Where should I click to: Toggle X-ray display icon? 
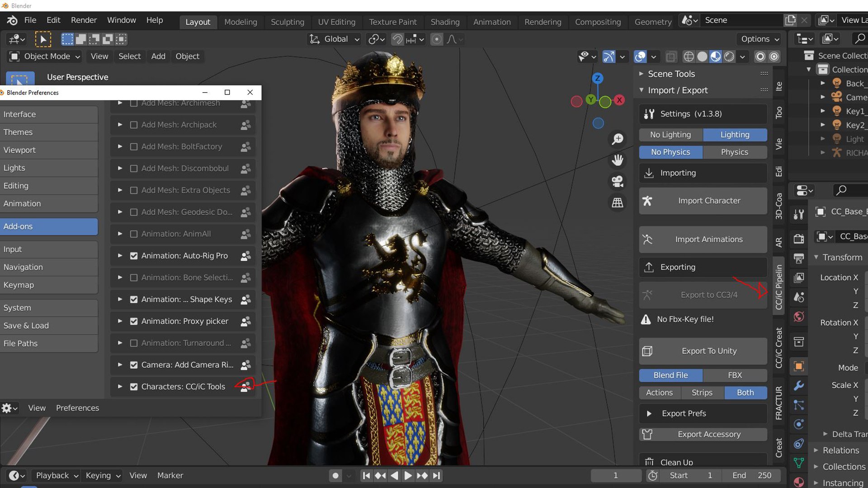[671, 56]
